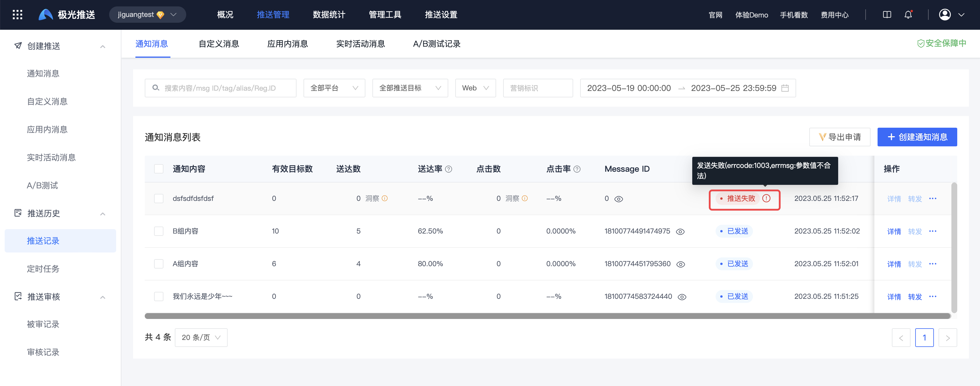
Task: Open the app grid launcher icon
Action: click(18, 15)
